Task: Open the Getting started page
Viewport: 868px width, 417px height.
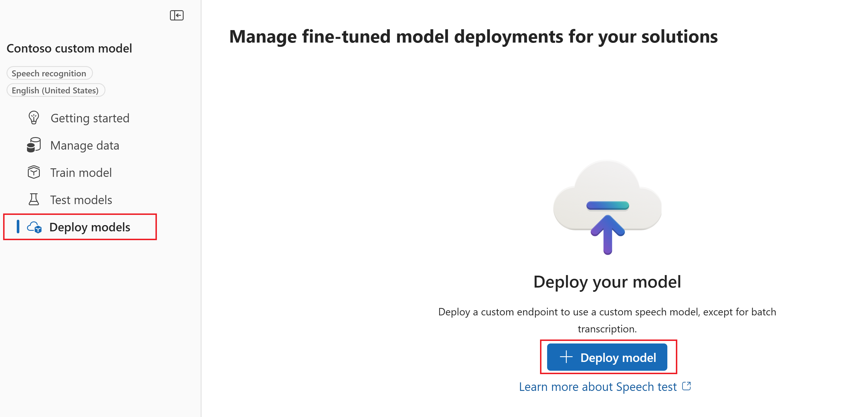Action: pos(90,118)
